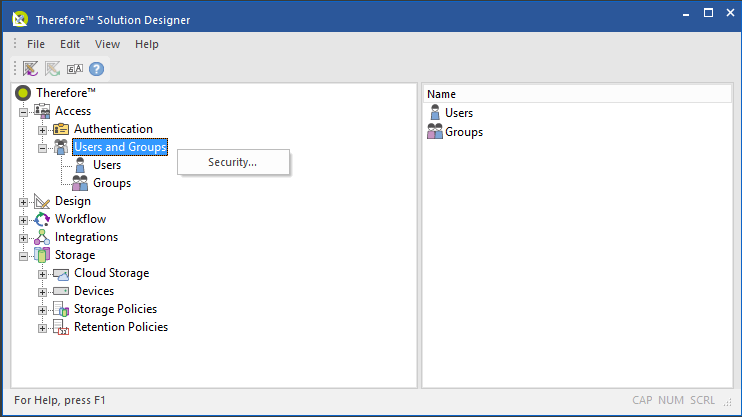Expand the Workflow node
This screenshot has height=417, width=742.
coord(23,220)
